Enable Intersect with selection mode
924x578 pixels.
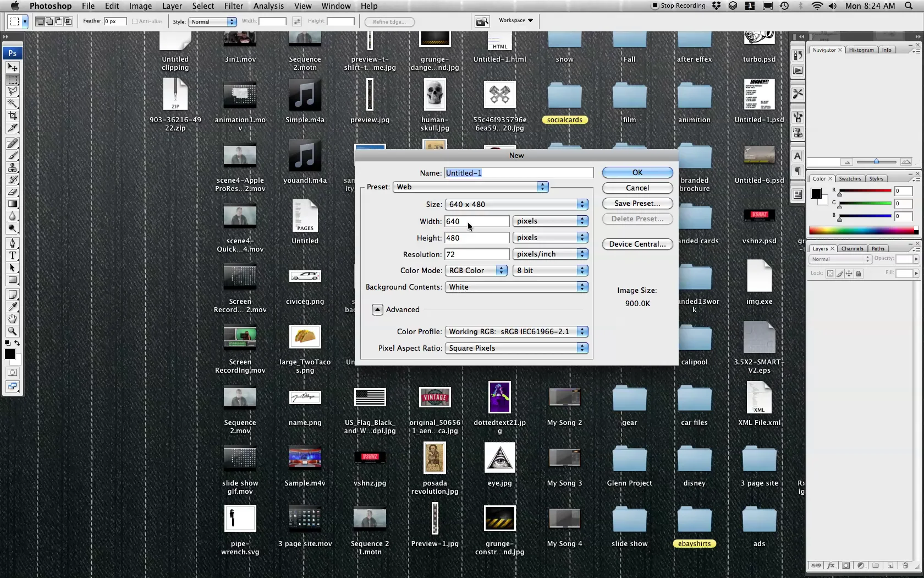(68, 21)
